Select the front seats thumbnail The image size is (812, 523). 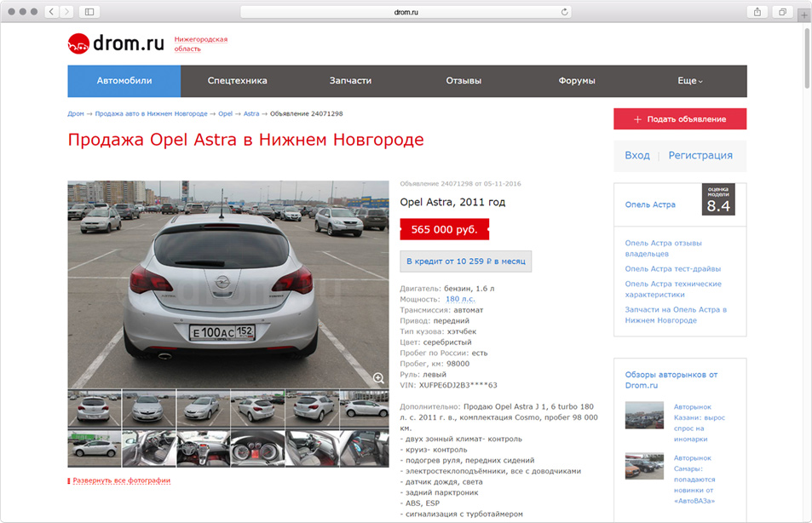pyautogui.click(x=312, y=448)
